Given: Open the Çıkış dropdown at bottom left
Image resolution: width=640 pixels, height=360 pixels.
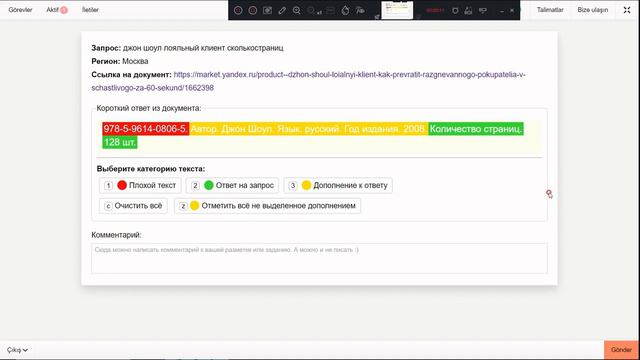Looking at the screenshot, I should tap(17, 350).
